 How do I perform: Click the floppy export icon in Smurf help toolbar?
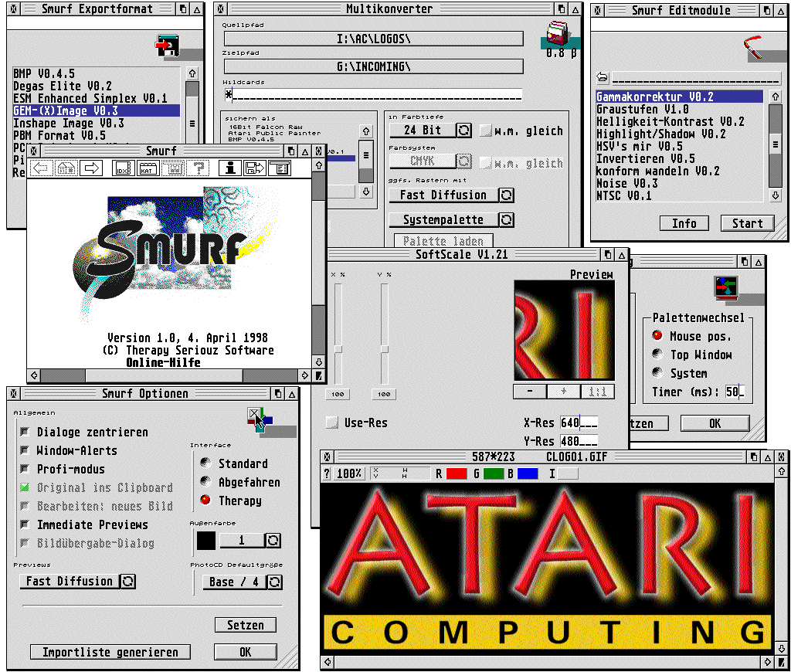tap(255, 168)
